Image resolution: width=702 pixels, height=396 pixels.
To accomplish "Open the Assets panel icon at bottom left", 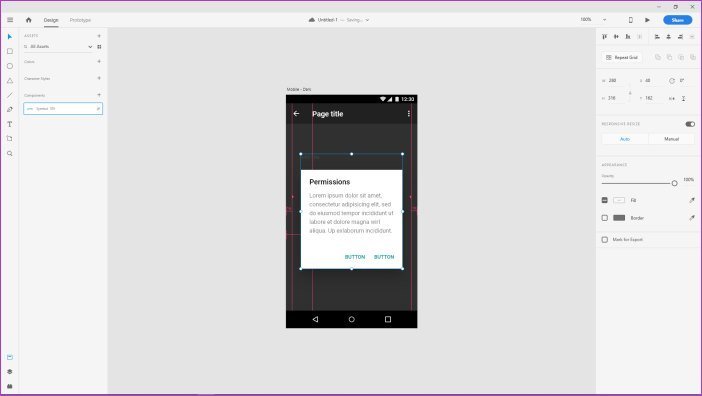I will click(10, 357).
